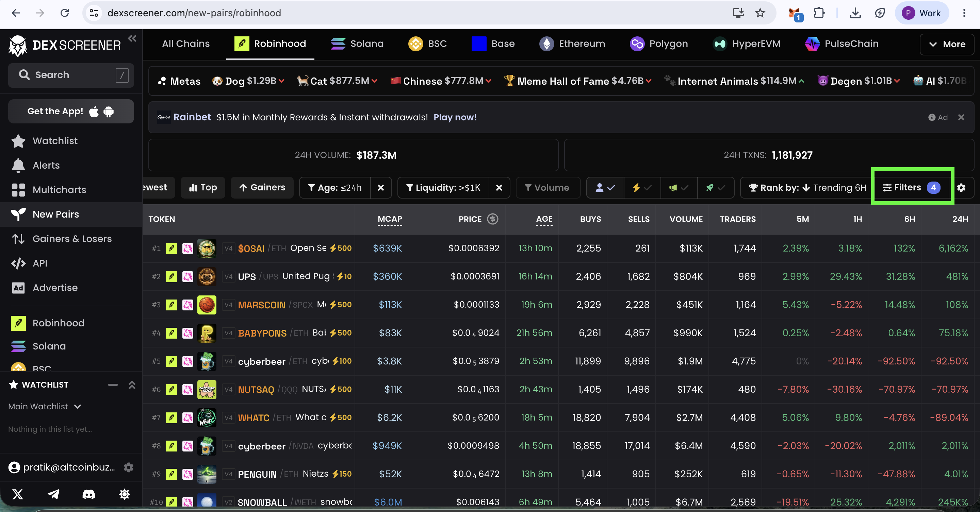
Task: Follow the Play now! ad link
Action: click(455, 117)
